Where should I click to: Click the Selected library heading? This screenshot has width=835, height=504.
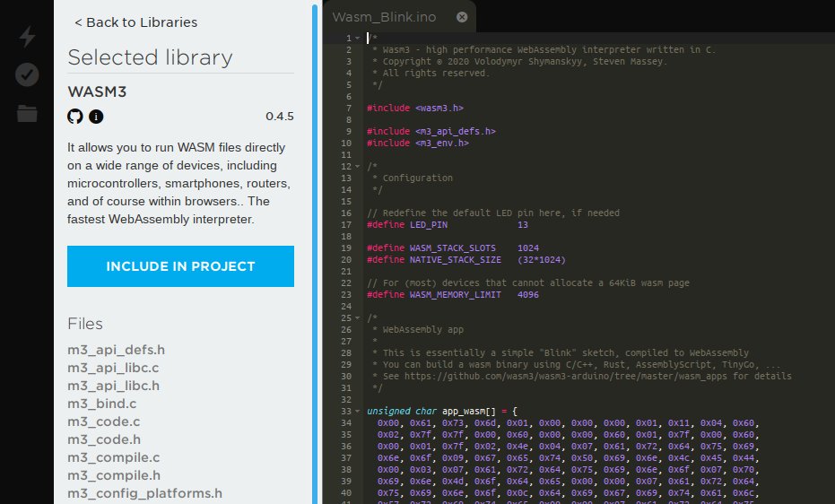[150, 56]
